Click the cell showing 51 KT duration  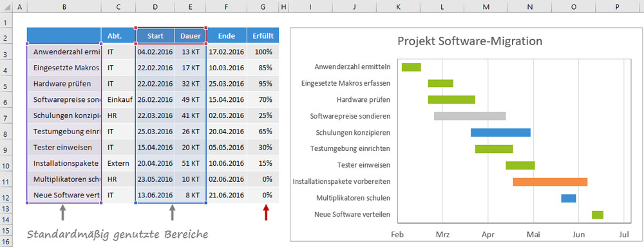point(190,163)
